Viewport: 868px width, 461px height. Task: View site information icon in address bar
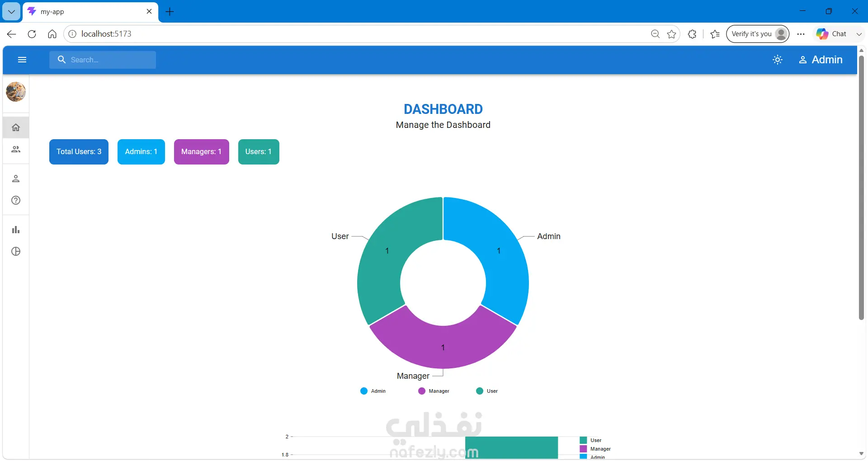click(72, 34)
